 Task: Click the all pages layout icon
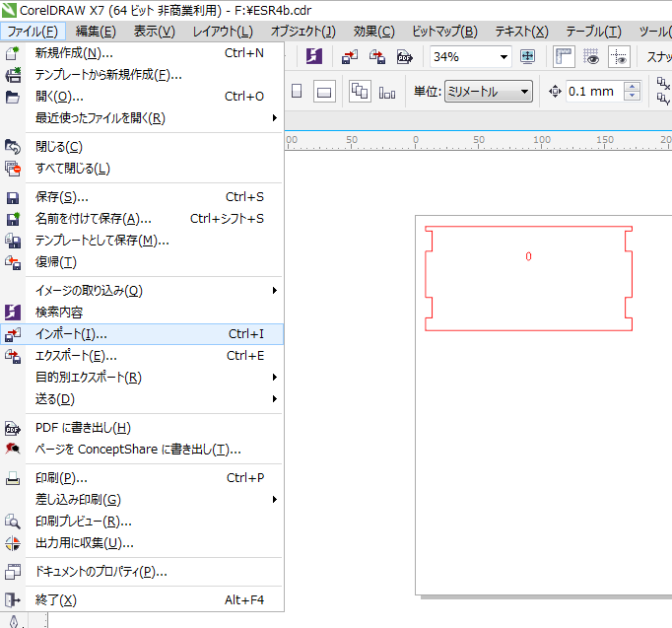click(x=360, y=92)
